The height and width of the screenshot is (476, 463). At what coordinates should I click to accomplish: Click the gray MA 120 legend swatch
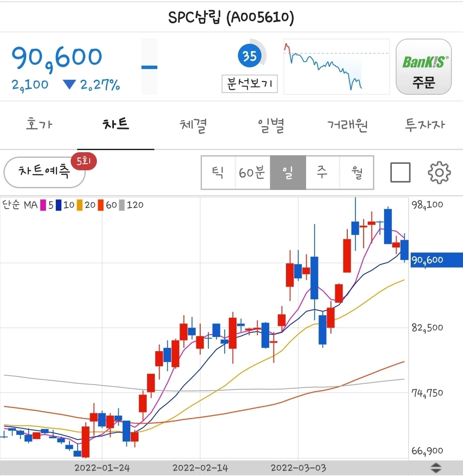tap(122, 205)
